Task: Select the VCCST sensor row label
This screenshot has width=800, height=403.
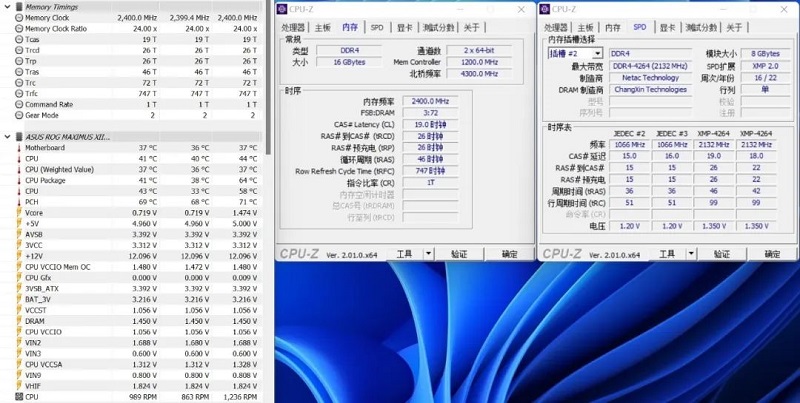Action: (x=36, y=310)
